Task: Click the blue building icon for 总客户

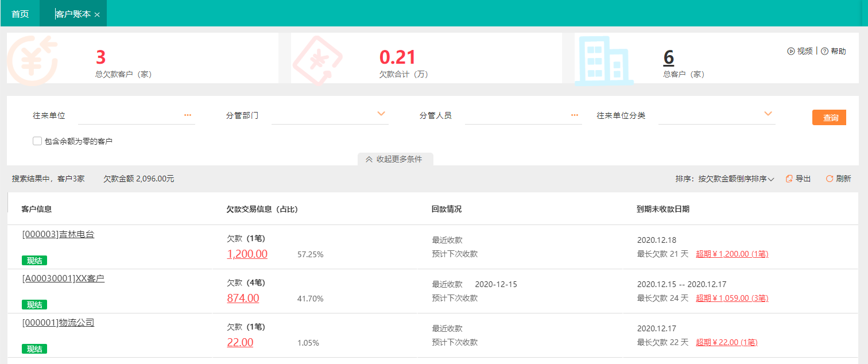Action: point(604,60)
